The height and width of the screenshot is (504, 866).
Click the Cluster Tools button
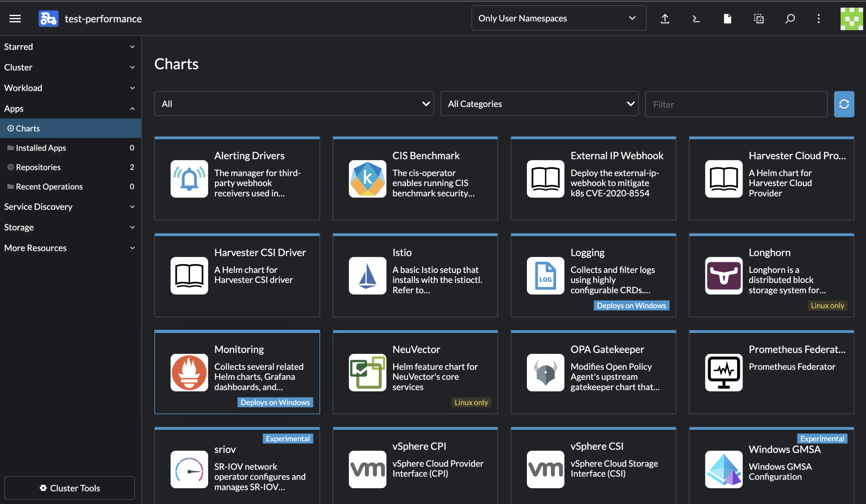coord(69,487)
